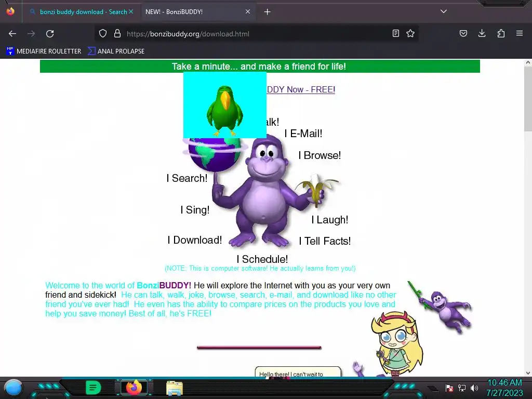Click the 'Take a minute...' green banner text
The width and height of the screenshot is (532, 399).
pyautogui.click(x=259, y=66)
